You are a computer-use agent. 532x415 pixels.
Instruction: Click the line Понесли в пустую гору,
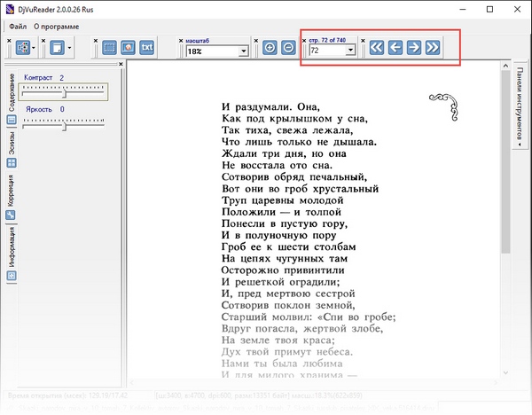(285, 223)
